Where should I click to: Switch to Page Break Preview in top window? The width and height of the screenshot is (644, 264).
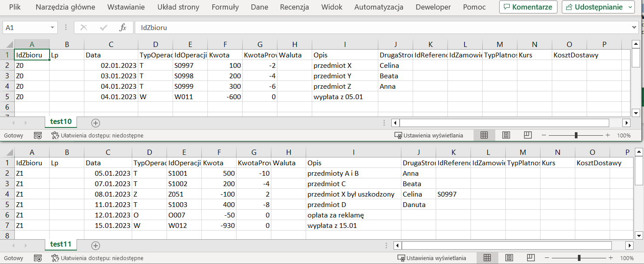pos(528,135)
